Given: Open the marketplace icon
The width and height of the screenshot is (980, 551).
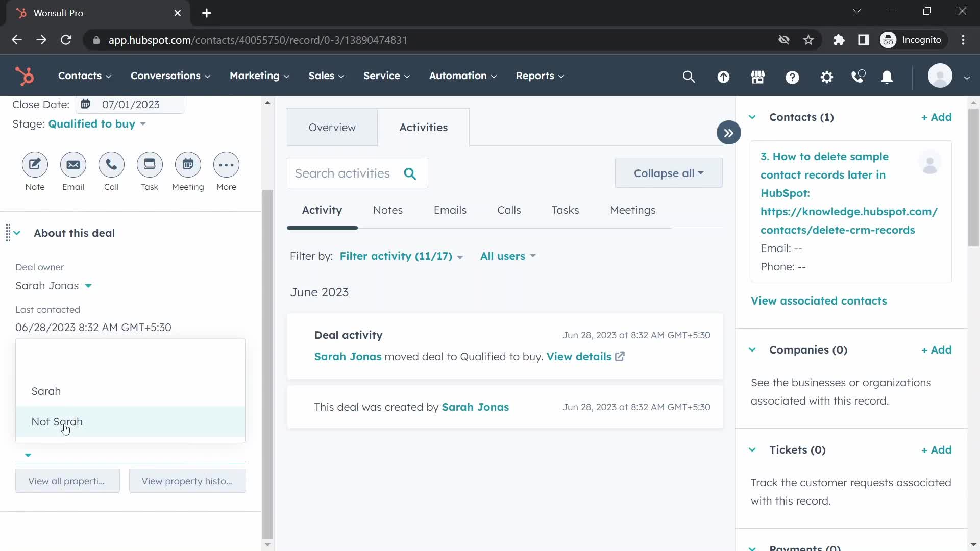Looking at the screenshot, I should pos(758,77).
